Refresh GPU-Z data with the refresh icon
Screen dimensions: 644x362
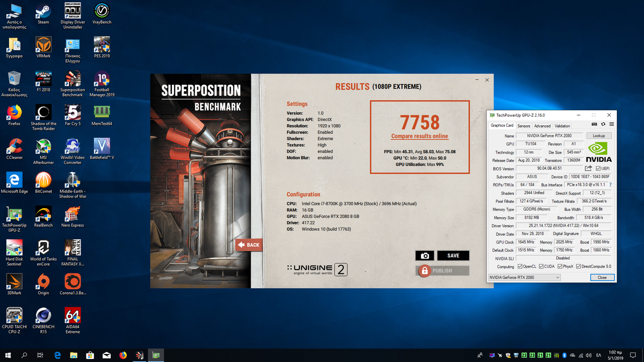coord(603,124)
